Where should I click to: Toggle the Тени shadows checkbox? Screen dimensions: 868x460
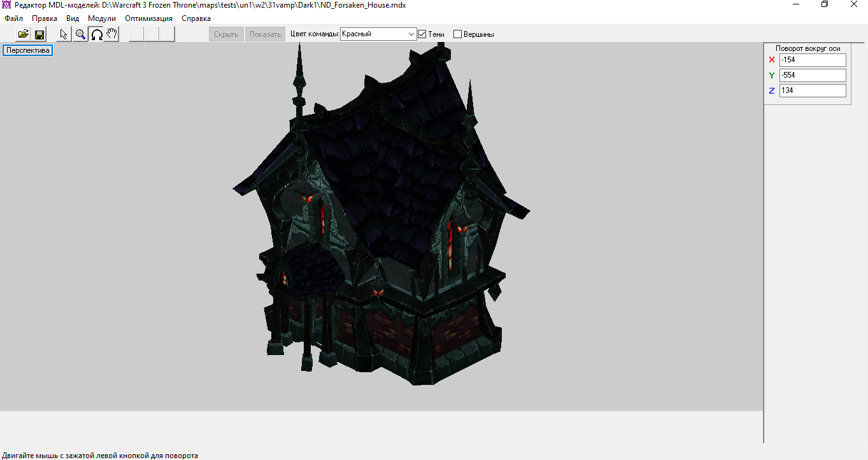(x=422, y=34)
